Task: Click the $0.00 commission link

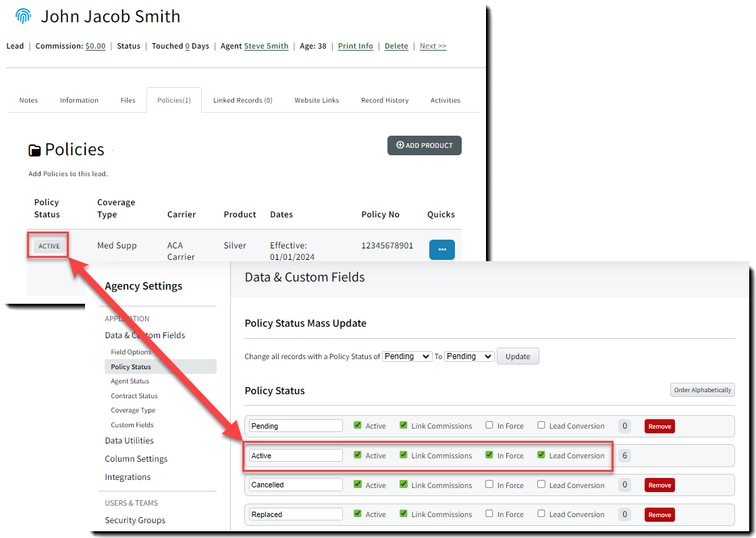Action: tap(95, 46)
